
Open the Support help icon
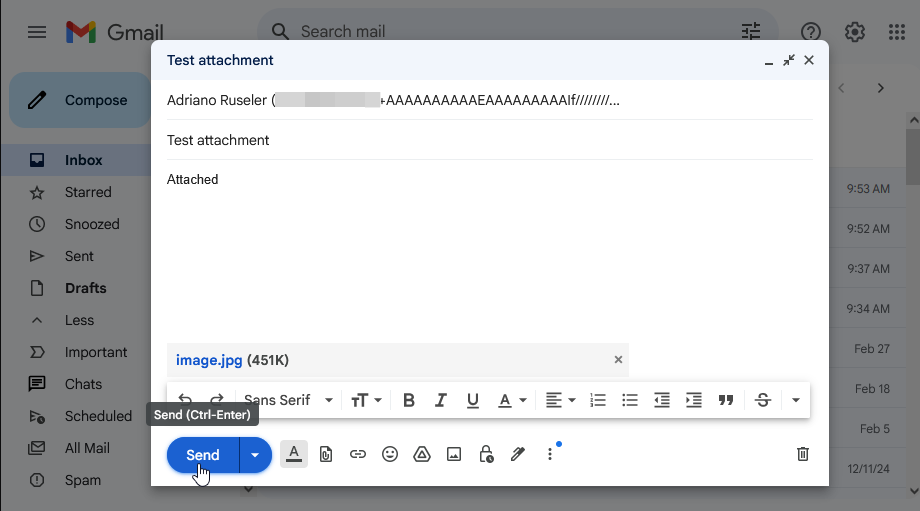[811, 32]
